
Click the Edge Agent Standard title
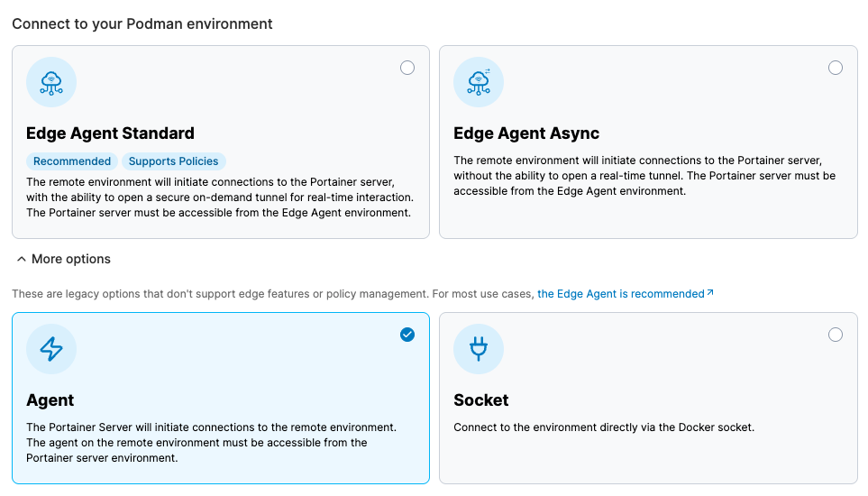coord(110,133)
